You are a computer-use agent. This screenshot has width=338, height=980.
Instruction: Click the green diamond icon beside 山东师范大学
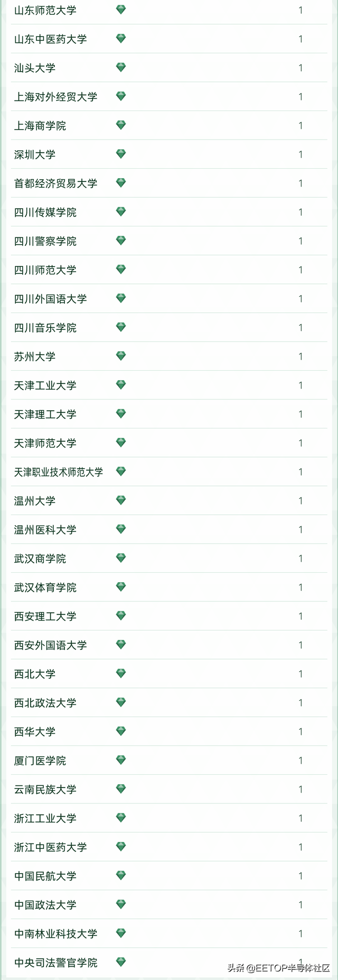point(121,10)
